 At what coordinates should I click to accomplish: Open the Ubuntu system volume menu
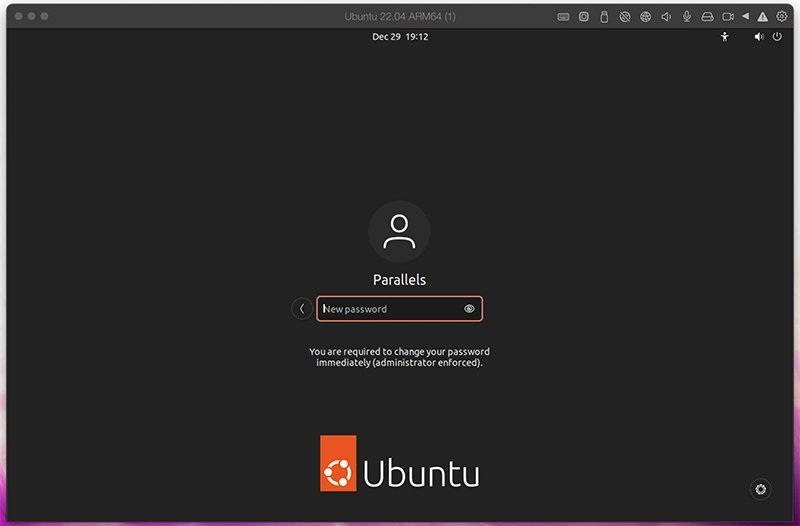[x=759, y=37]
